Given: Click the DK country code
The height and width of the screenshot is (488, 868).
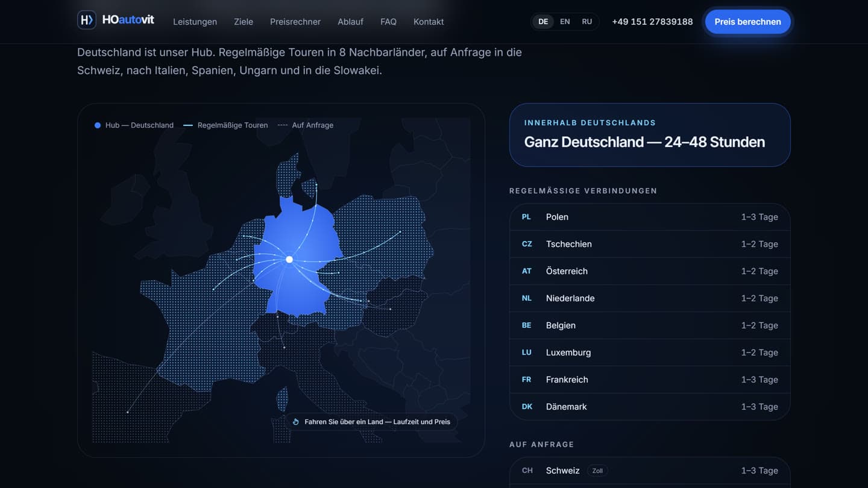Looking at the screenshot, I should point(527,407).
